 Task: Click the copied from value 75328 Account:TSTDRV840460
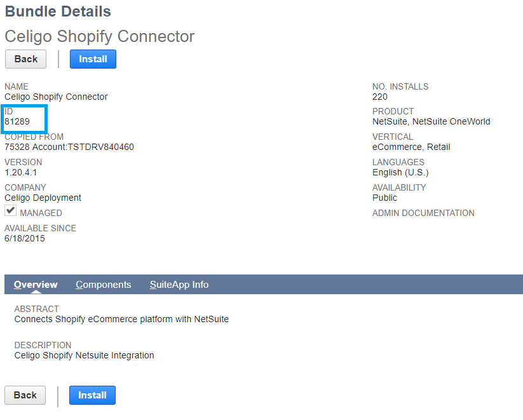click(x=69, y=147)
